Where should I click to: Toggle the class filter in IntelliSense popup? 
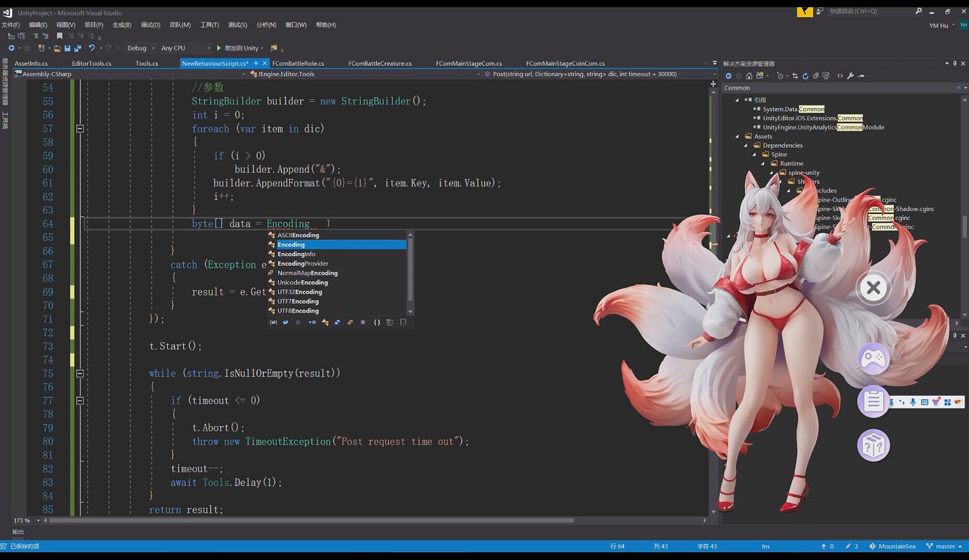(325, 323)
